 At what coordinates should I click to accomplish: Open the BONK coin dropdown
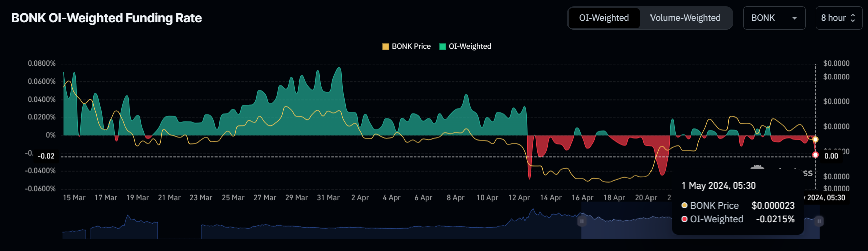(x=774, y=18)
